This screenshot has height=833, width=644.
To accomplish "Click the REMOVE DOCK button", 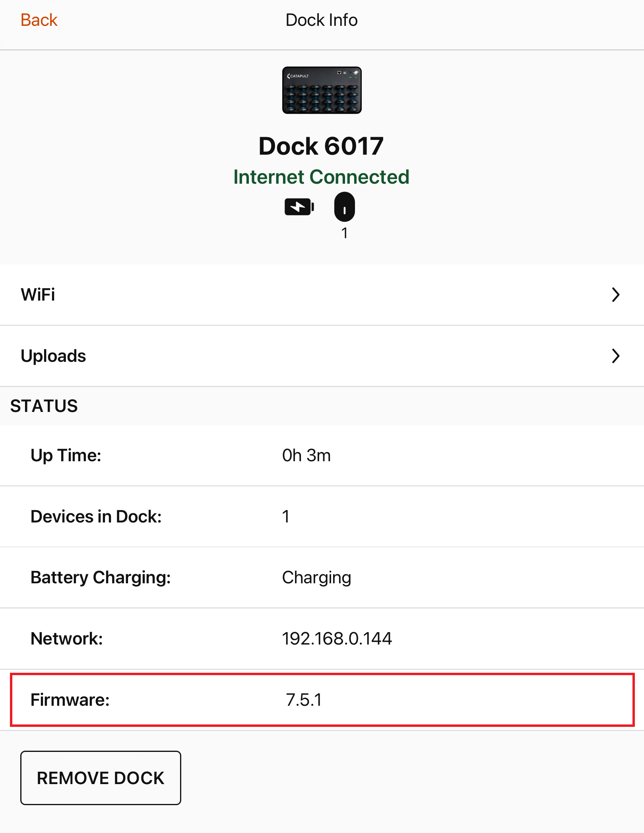I will tap(101, 778).
